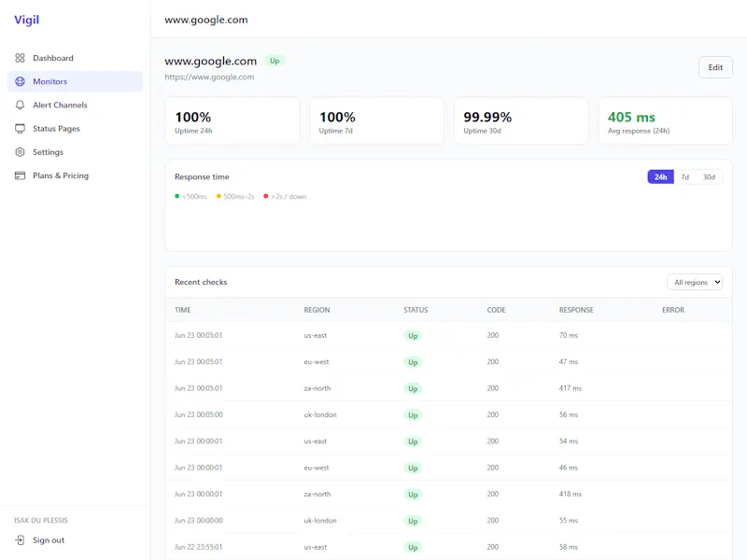
Task: Click eu-west in the 47 ms row
Action: pos(317,362)
